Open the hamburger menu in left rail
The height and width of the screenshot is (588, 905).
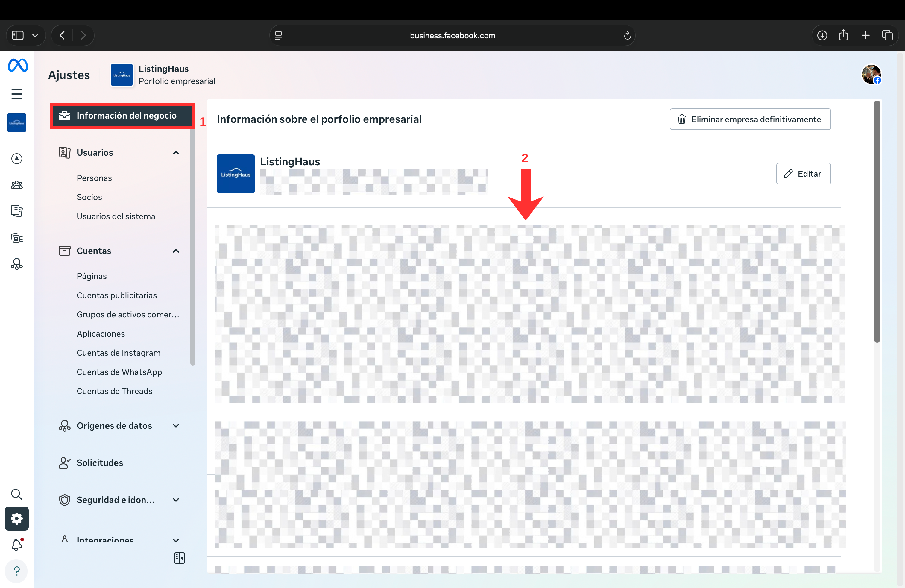pos(17,94)
